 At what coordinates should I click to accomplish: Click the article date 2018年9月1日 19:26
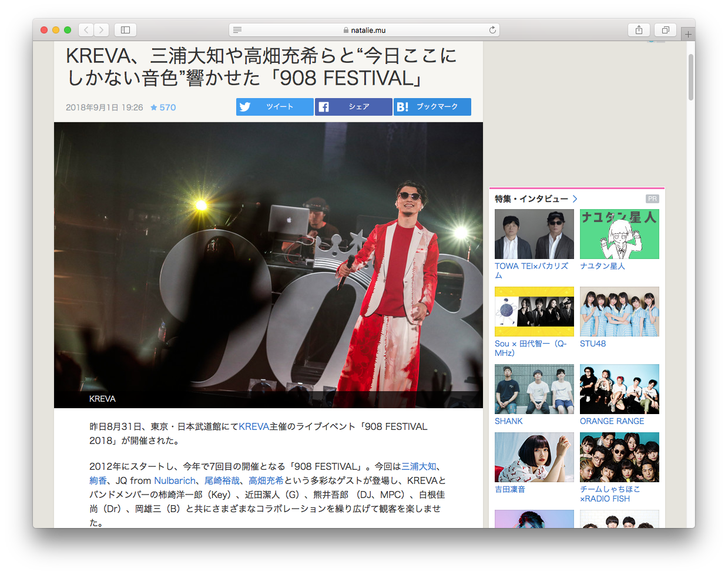(x=105, y=107)
